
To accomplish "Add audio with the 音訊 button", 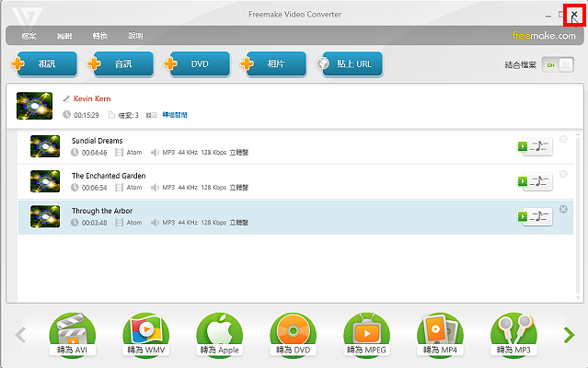I will [x=121, y=63].
